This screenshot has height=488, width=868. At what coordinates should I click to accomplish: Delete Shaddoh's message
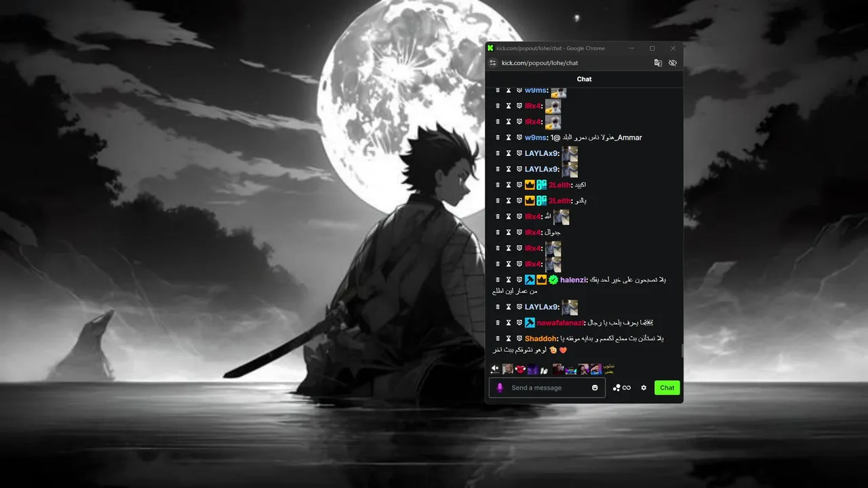coord(497,338)
